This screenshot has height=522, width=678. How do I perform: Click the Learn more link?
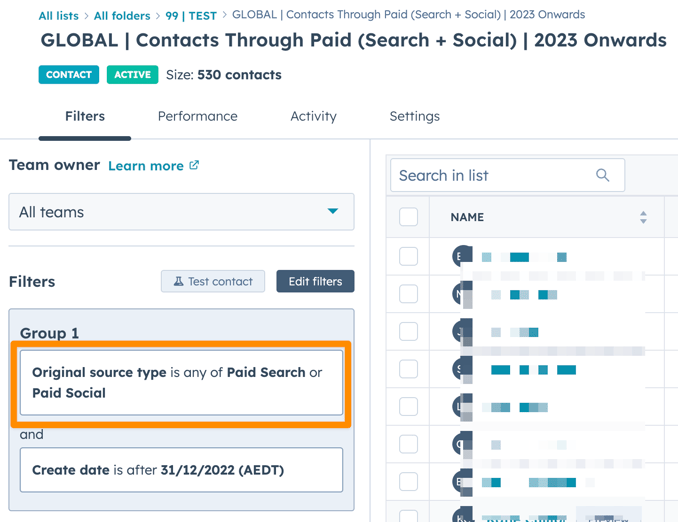(x=146, y=166)
